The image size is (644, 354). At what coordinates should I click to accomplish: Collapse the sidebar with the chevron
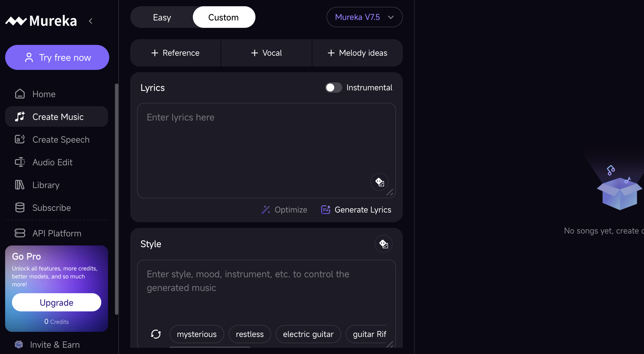[x=90, y=21]
